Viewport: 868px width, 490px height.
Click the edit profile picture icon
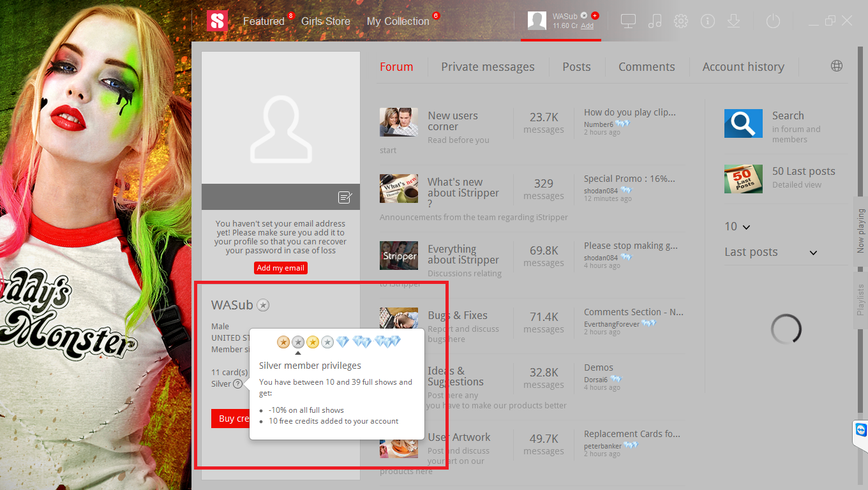[x=345, y=197]
